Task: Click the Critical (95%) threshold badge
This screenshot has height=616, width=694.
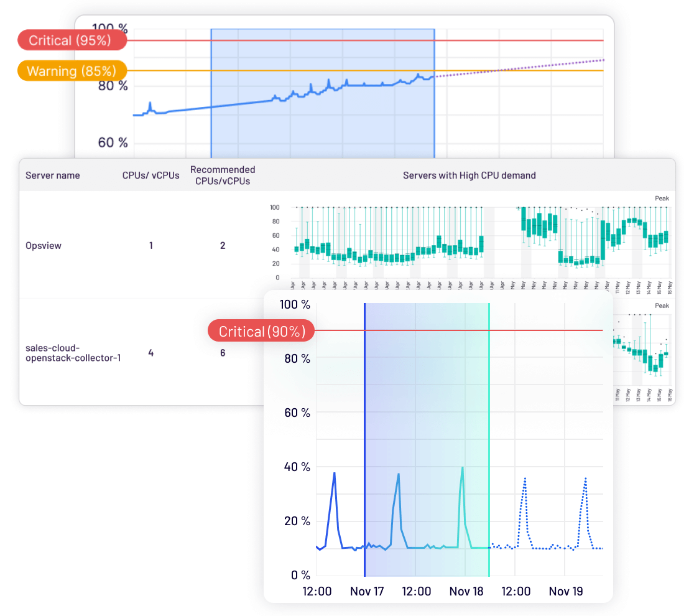Action: (x=72, y=40)
